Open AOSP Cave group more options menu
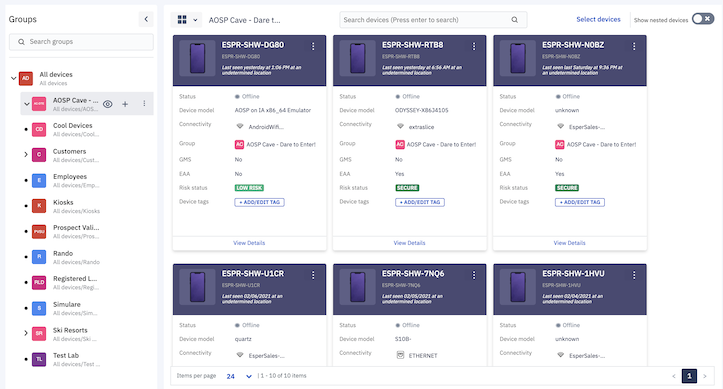The height and width of the screenshot is (389, 723). 144,104
